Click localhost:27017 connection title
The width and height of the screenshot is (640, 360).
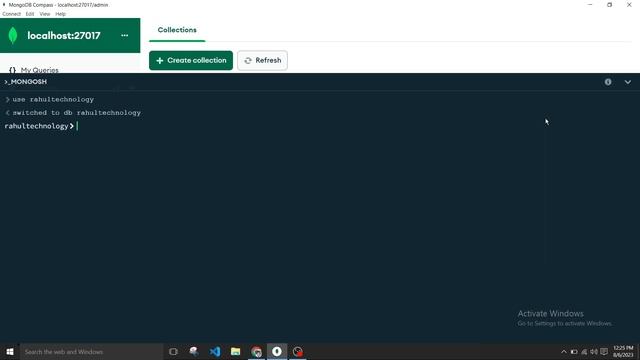64,36
